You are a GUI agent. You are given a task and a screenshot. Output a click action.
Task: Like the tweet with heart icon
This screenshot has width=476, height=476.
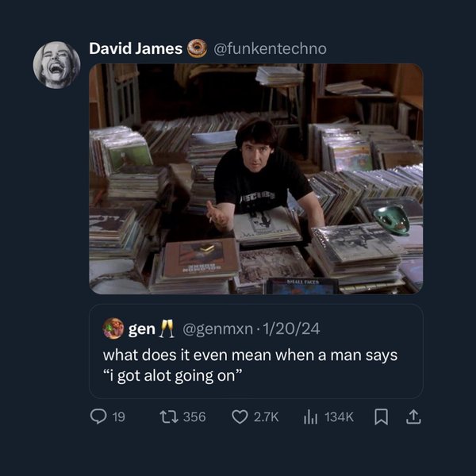tap(240, 416)
